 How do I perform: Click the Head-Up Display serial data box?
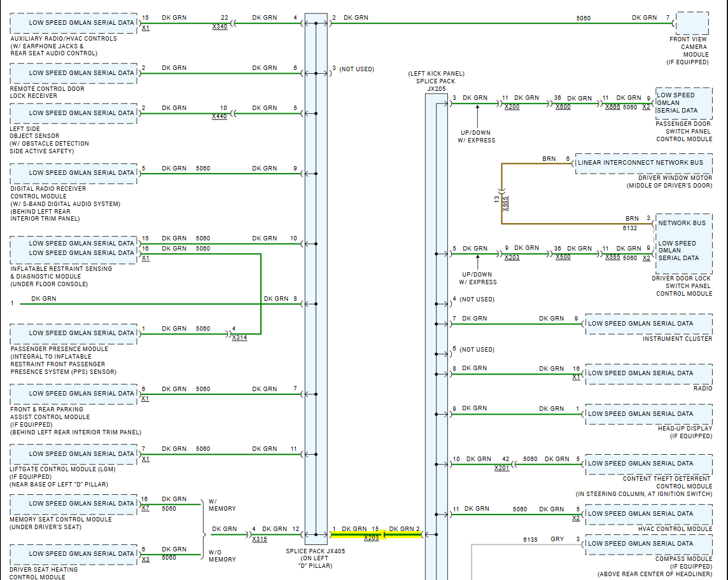[648, 415]
